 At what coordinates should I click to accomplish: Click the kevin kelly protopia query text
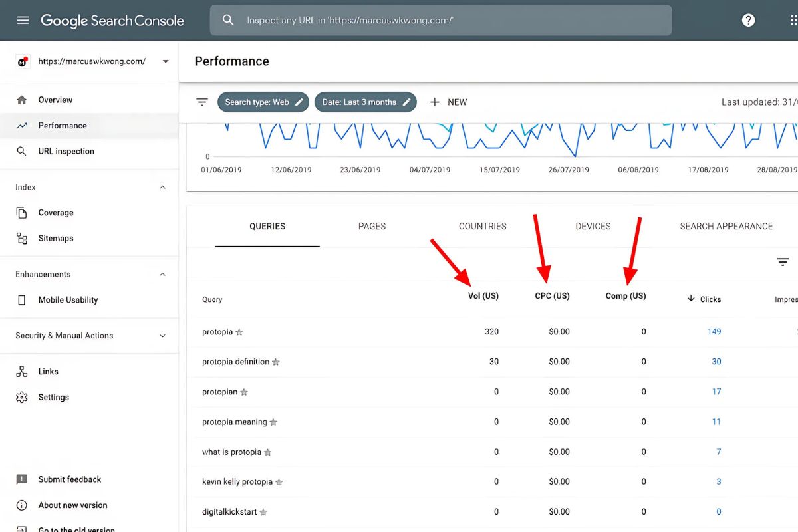pos(237,482)
